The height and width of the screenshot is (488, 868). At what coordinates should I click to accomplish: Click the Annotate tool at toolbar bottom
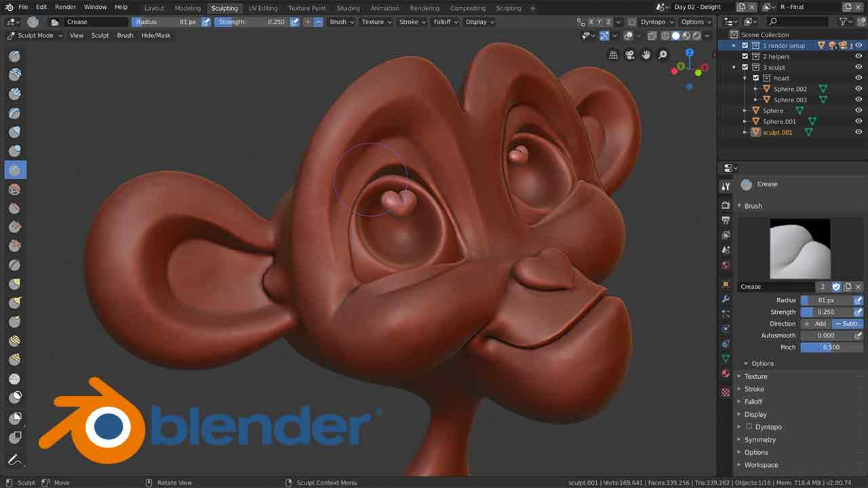[x=15, y=459]
